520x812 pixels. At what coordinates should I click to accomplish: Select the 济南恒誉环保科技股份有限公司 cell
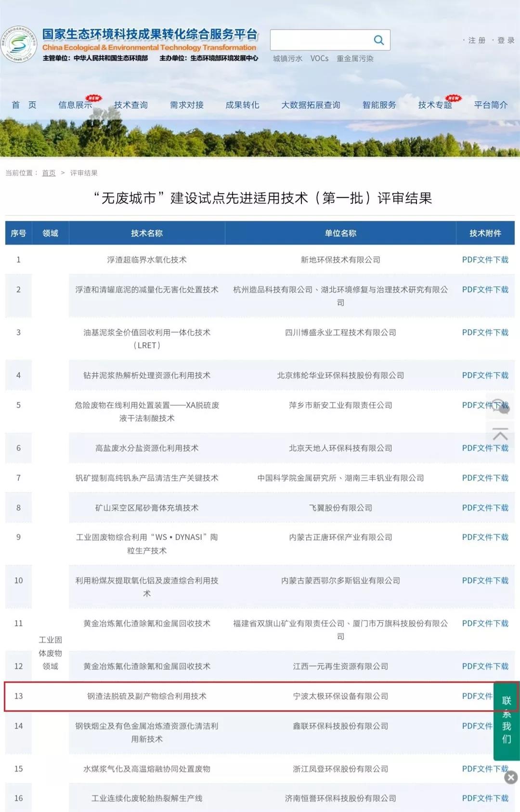340,798
